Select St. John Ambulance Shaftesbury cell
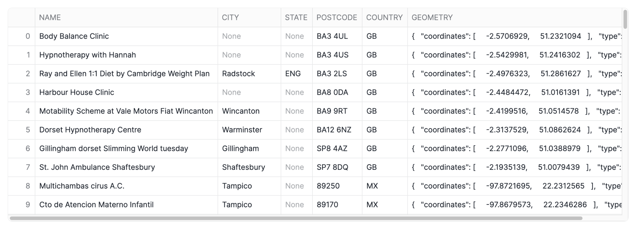Image resolution: width=644 pixels, height=234 pixels. click(97, 167)
